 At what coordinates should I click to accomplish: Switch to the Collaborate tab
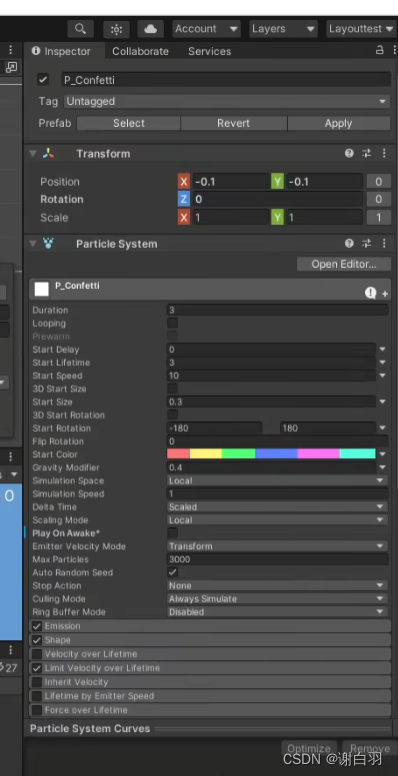(x=140, y=51)
